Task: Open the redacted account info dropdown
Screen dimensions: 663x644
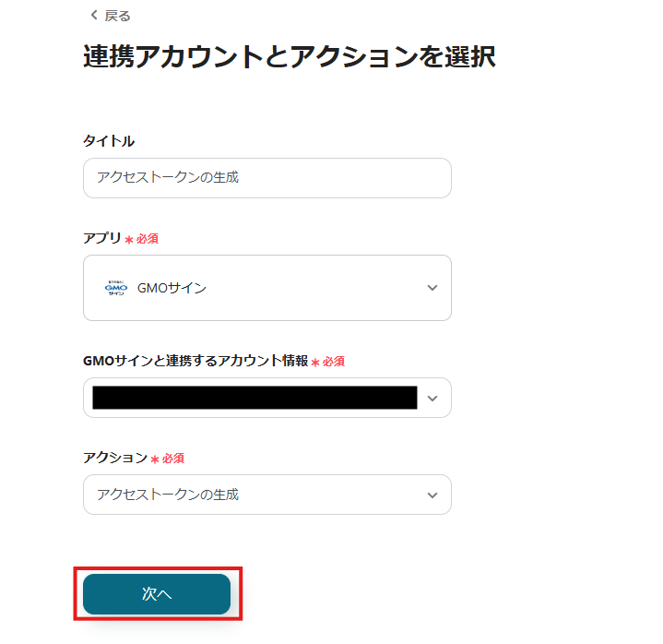Action: (x=255, y=398)
